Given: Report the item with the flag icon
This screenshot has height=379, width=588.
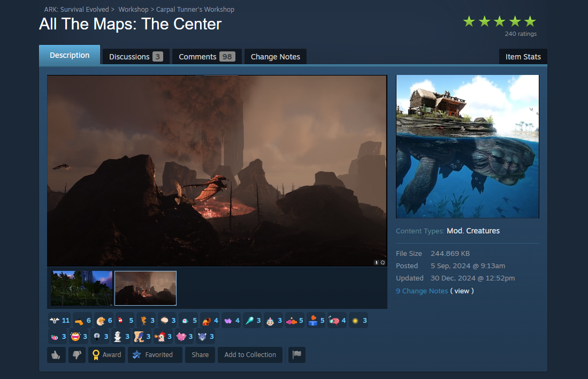Looking at the screenshot, I should 296,354.
